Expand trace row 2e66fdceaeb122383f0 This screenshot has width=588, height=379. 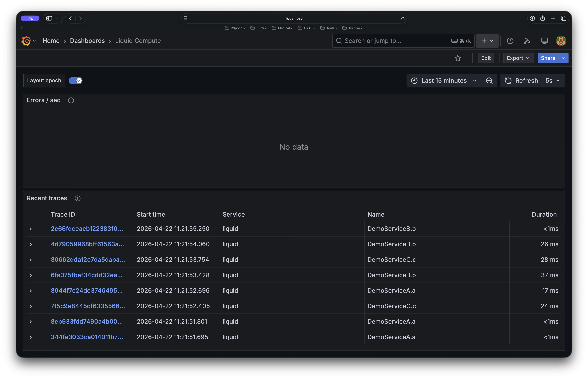[x=31, y=229]
